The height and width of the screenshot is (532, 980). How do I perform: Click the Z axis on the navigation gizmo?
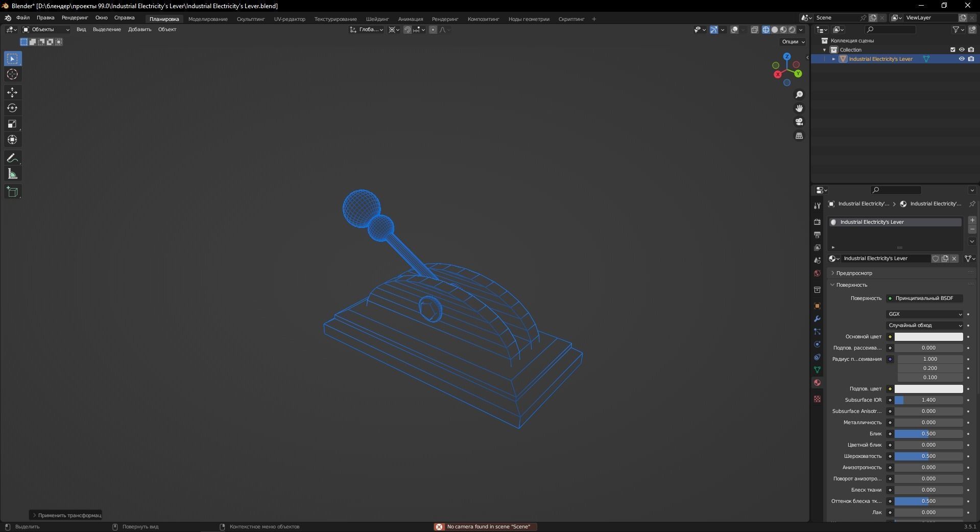click(787, 56)
